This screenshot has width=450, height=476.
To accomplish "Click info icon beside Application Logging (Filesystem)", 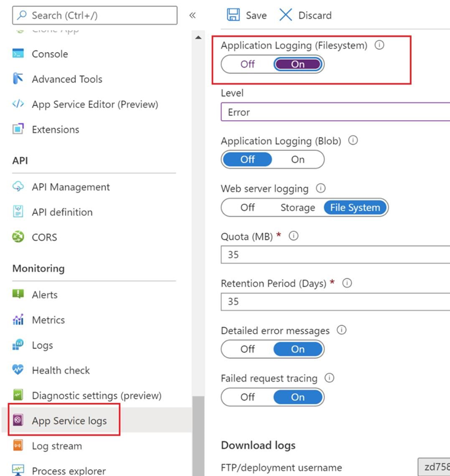I will (379, 45).
